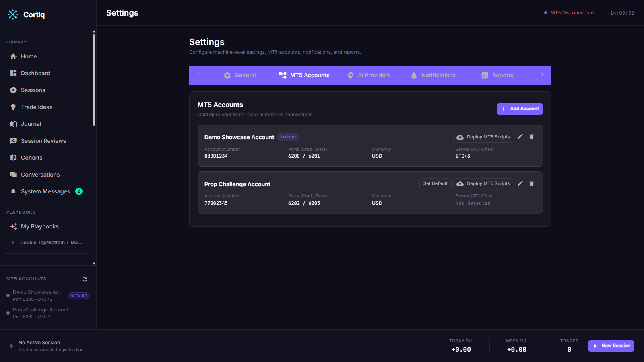Switch to the Notifications tab
The width and height of the screenshot is (644, 362).
(x=433, y=75)
